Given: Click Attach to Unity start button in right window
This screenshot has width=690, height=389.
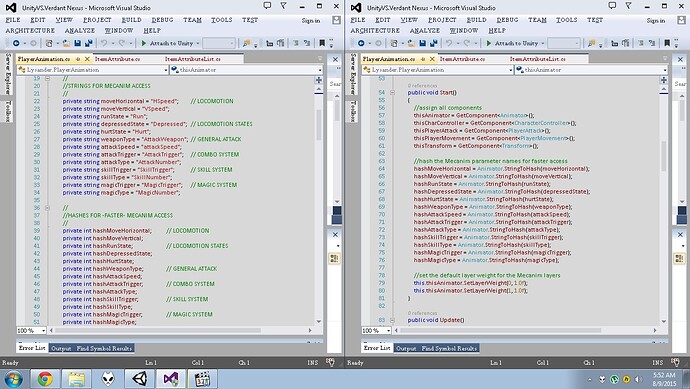Looking at the screenshot, I should (x=512, y=43).
